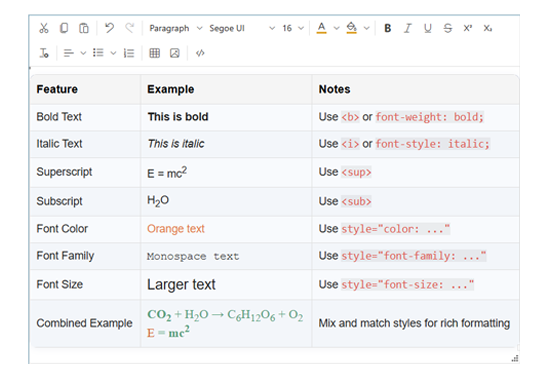The image size is (550, 380).
Task: Click the green CO2 chemical equation
Action: (x=225, y=315)
